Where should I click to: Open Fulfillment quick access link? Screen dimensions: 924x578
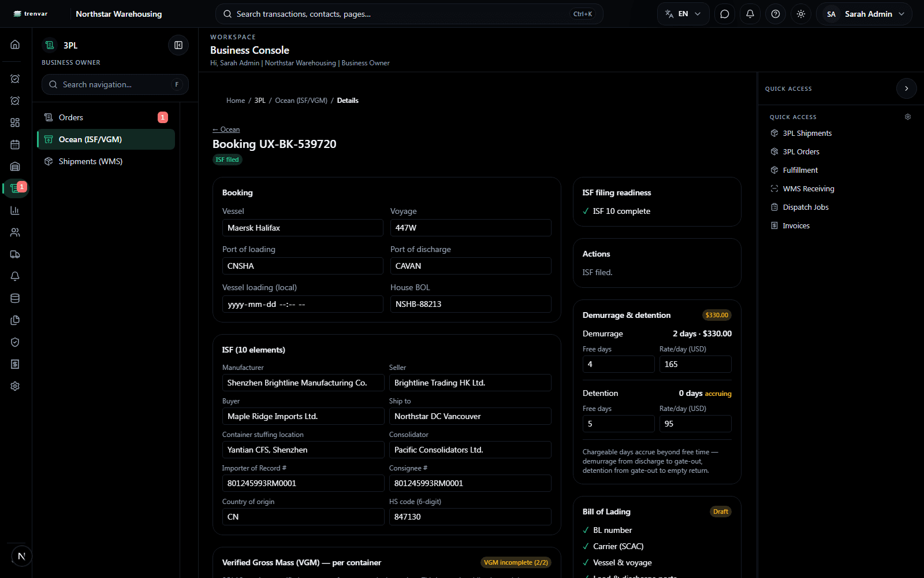[x=800, y=170]
